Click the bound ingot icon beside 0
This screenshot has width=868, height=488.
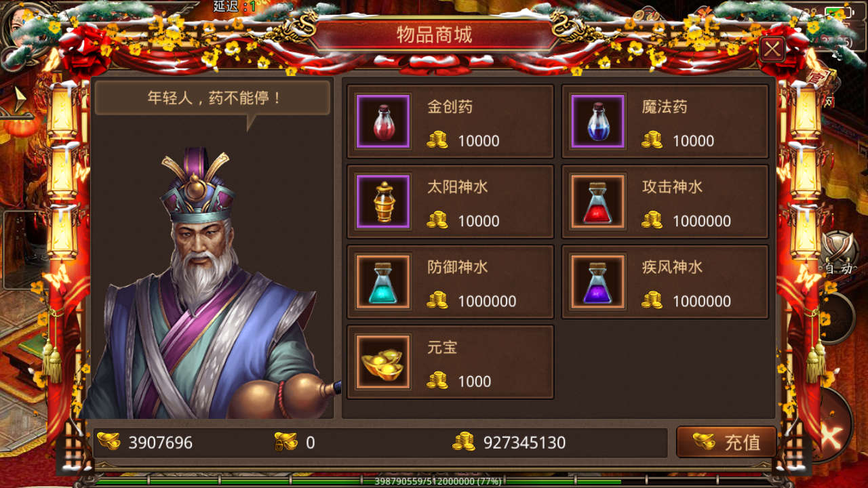(286, 442)
